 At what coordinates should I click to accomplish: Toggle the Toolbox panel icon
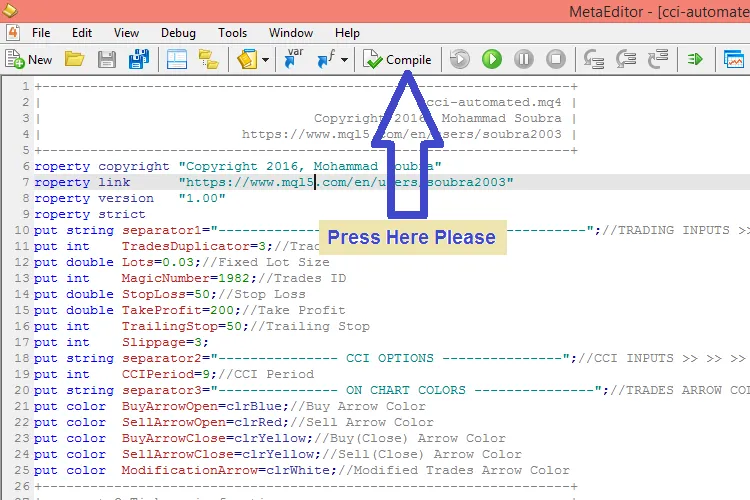pyautogui.click(x=208, y=59)
